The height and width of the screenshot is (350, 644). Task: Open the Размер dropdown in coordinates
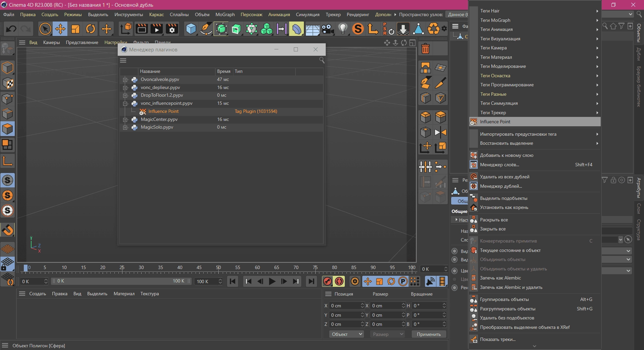click(x=387, y=334)
